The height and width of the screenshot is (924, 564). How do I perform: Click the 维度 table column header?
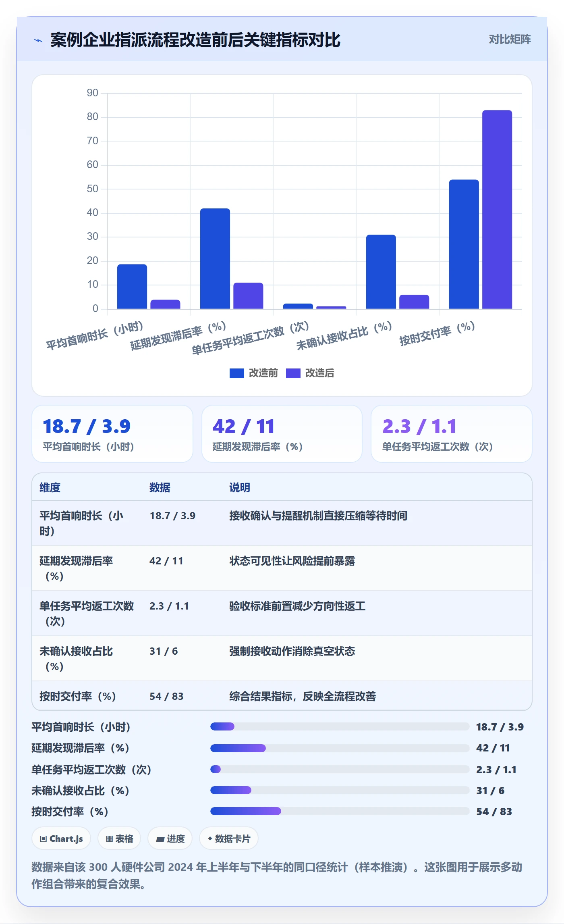tap(50, 487)
